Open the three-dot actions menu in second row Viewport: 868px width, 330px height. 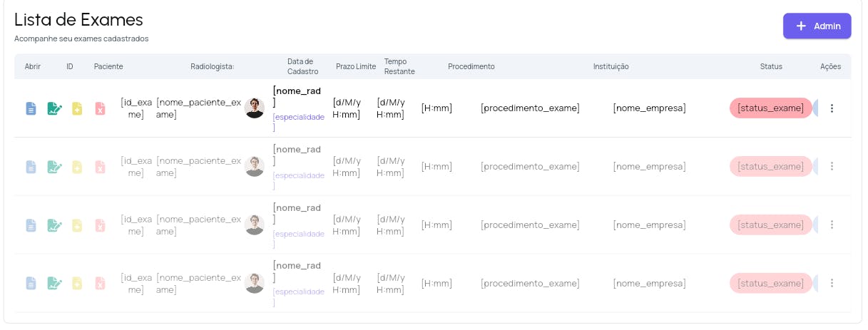click(832, 167)
